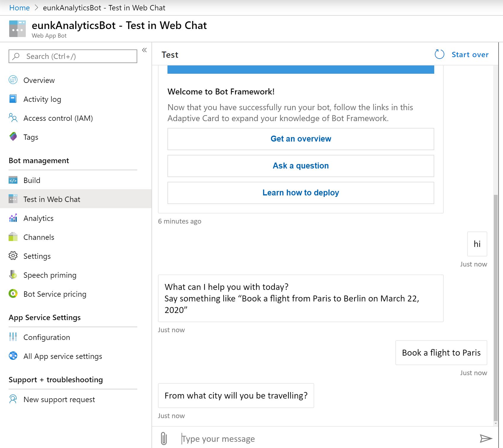Open All App service settings
This screenshot has width=503, height=448.
click(76, 356)
